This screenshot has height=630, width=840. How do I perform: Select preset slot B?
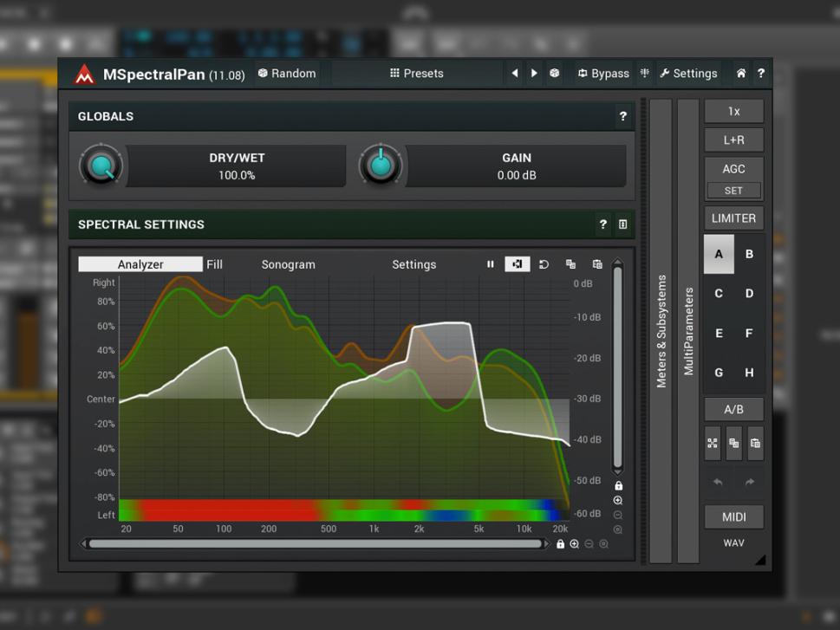[749, 254]
